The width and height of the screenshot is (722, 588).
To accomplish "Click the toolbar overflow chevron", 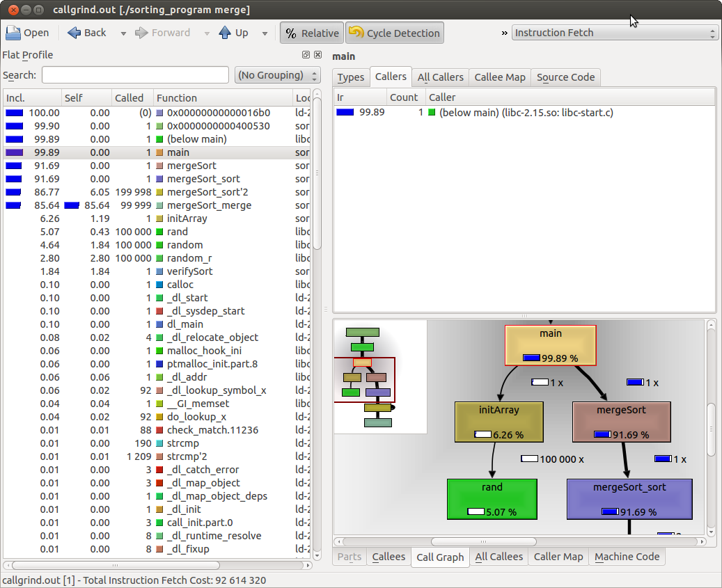I will (504, 33).
